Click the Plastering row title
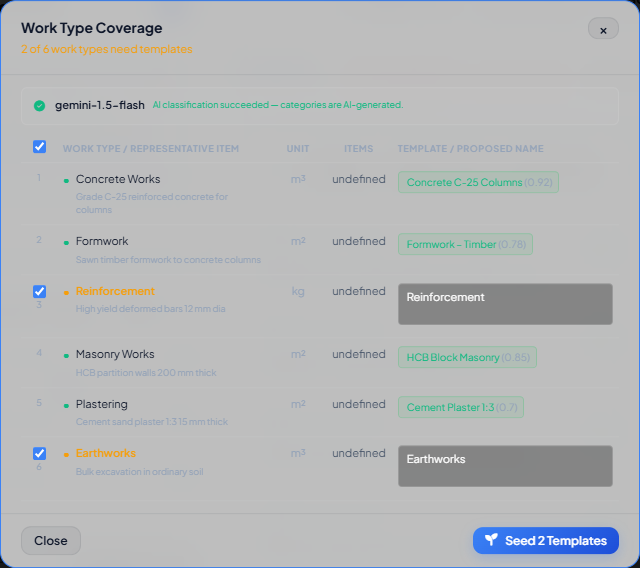 pyautogui.click(x=102, y=404)
